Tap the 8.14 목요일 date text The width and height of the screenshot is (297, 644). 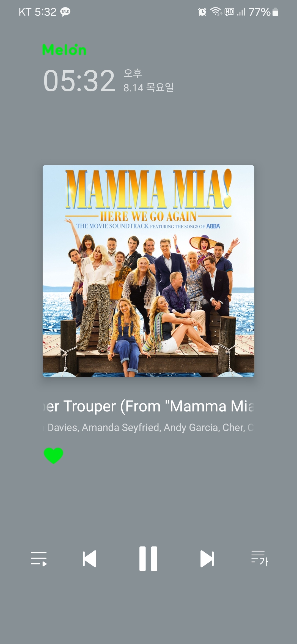(148, 88)
